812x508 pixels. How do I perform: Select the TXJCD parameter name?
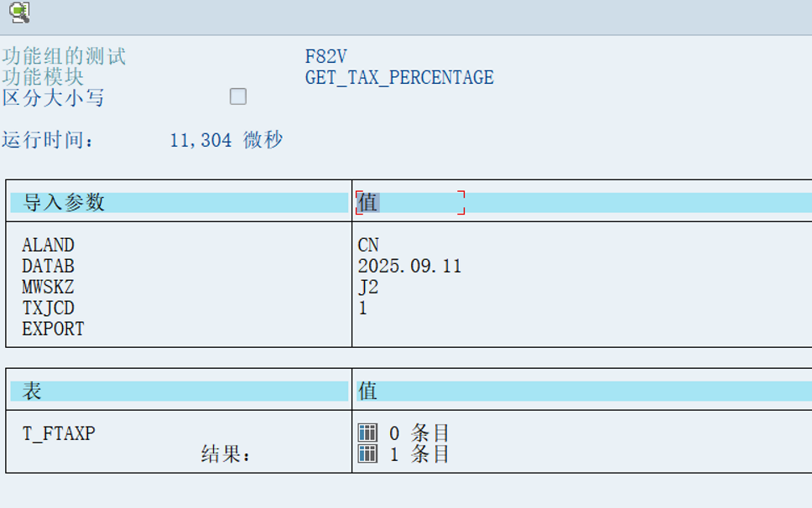point(48,308)
